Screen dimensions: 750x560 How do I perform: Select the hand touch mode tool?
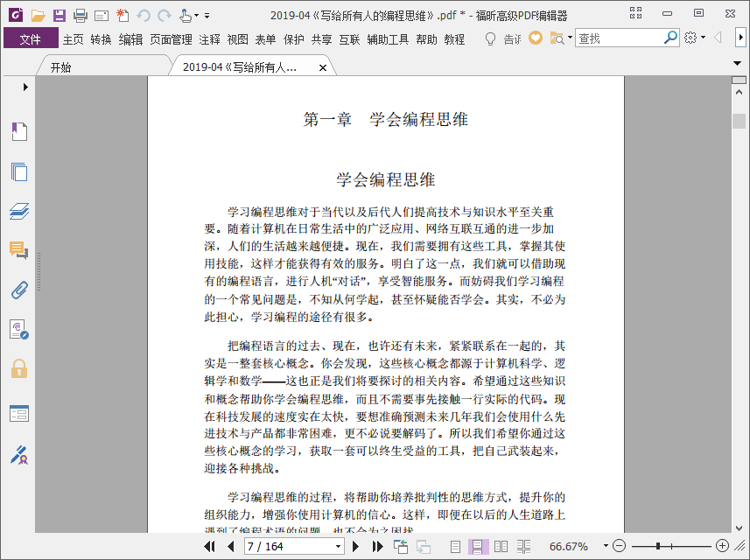[x=186, y=16]
